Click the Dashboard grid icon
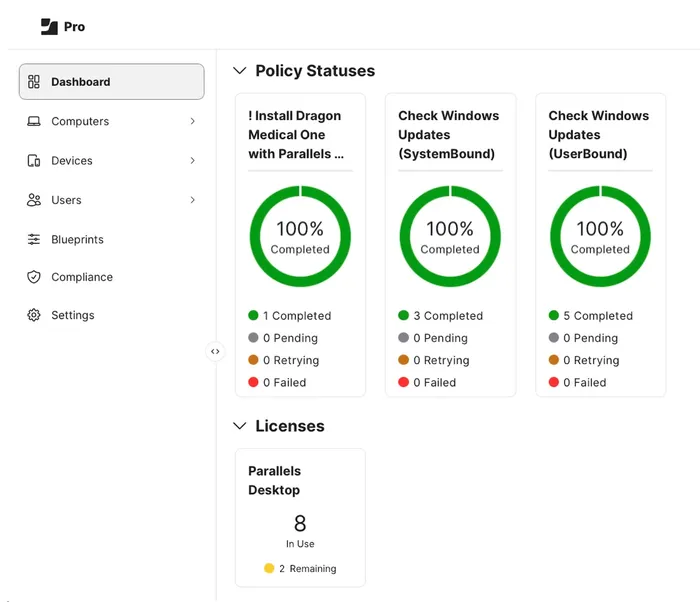700x602 pixels. pos(34,82)
